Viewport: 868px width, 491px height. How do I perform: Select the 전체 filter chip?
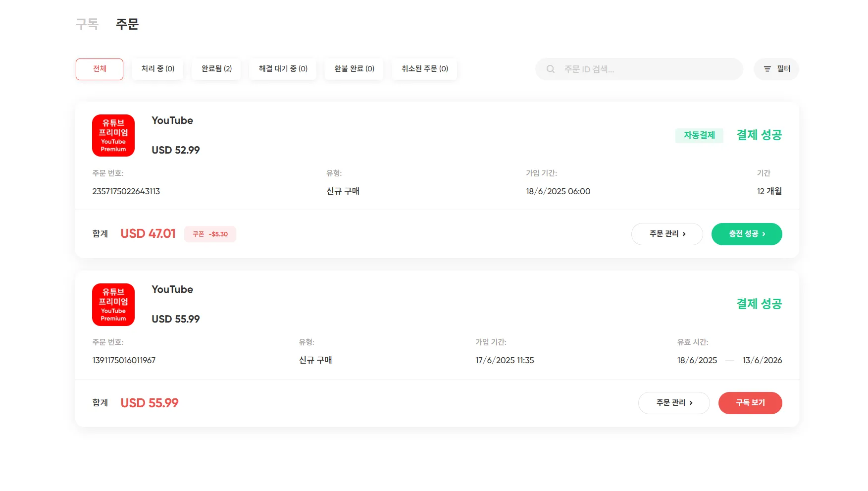(x=100, y=69)
